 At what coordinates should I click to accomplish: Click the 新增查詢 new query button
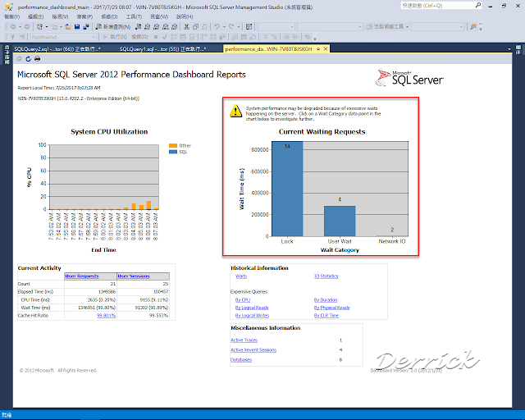coord(113,27)
